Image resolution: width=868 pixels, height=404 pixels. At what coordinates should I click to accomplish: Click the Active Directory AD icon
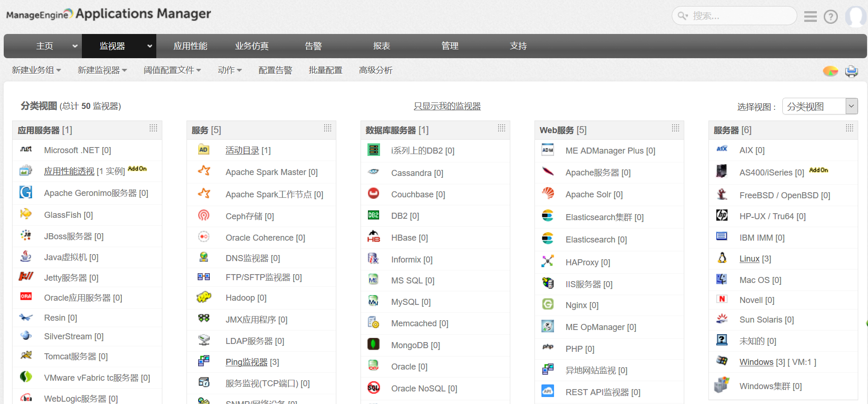click(x=204, y=149)
